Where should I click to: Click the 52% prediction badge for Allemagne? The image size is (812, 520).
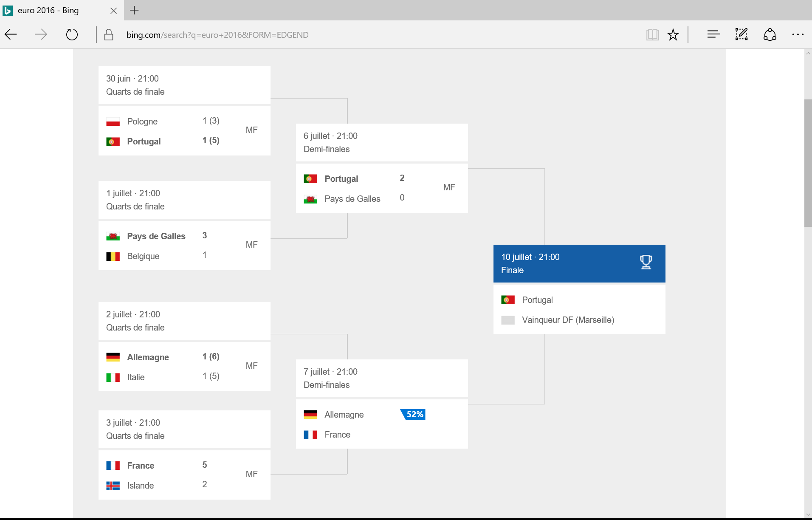414,414
